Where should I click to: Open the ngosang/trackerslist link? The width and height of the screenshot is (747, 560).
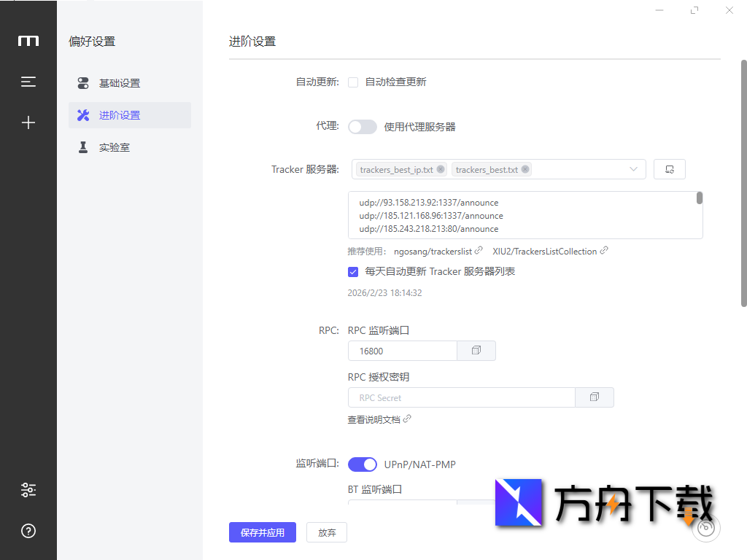tap(433, 251)
